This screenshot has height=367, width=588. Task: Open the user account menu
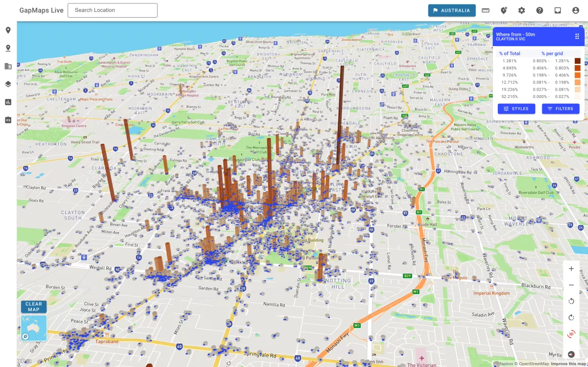pos(575,10)
